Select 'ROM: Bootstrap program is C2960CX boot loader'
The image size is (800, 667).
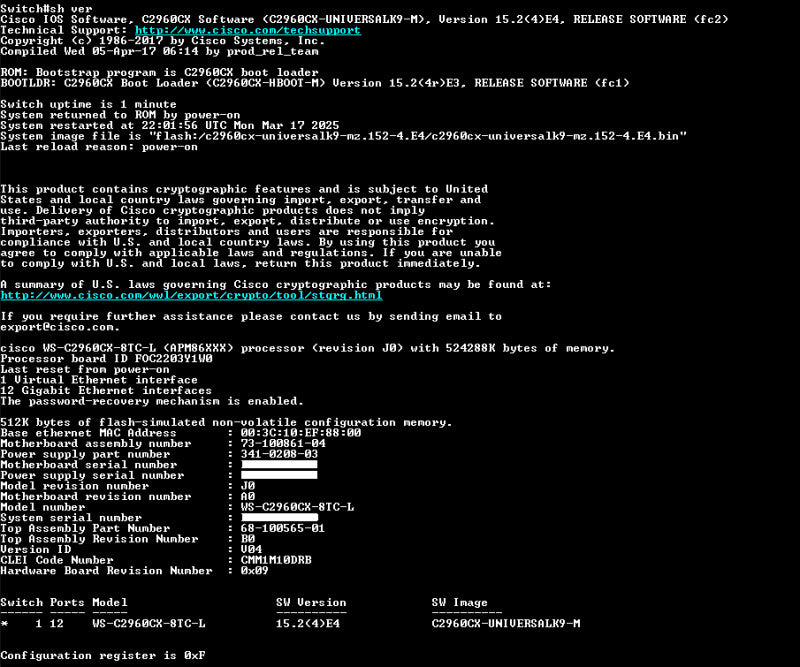click(159, 72)
